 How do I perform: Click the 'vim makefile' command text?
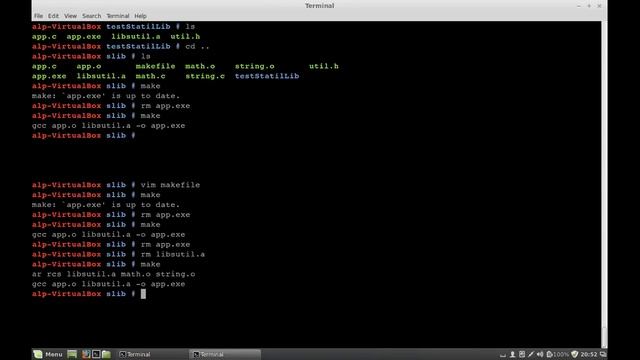tap(170, 185)
